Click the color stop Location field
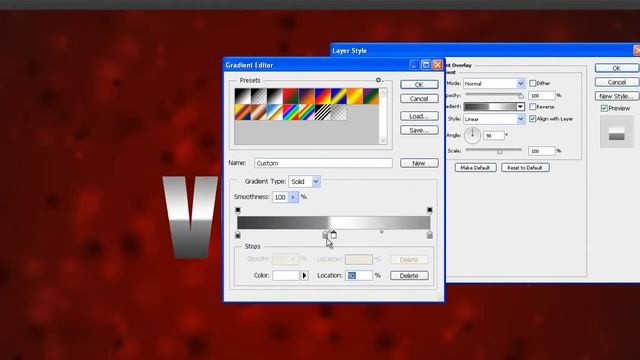 (x=359, y=276)
